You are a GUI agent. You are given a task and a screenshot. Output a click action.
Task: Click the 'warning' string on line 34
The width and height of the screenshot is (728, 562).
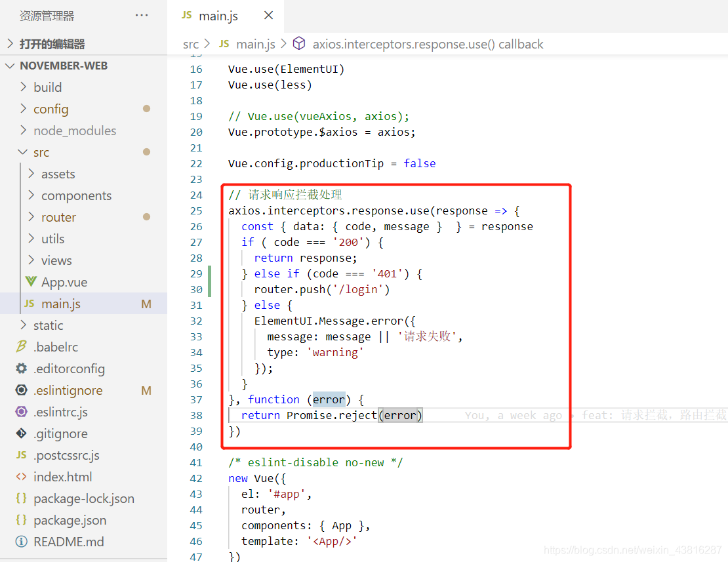[x=335, y=353]
